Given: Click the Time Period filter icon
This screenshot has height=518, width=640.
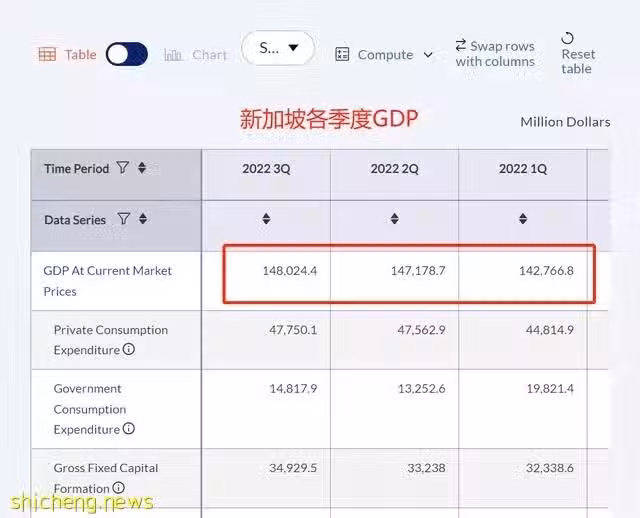Looking at the screenshot, I should click(x=123, y=167).
